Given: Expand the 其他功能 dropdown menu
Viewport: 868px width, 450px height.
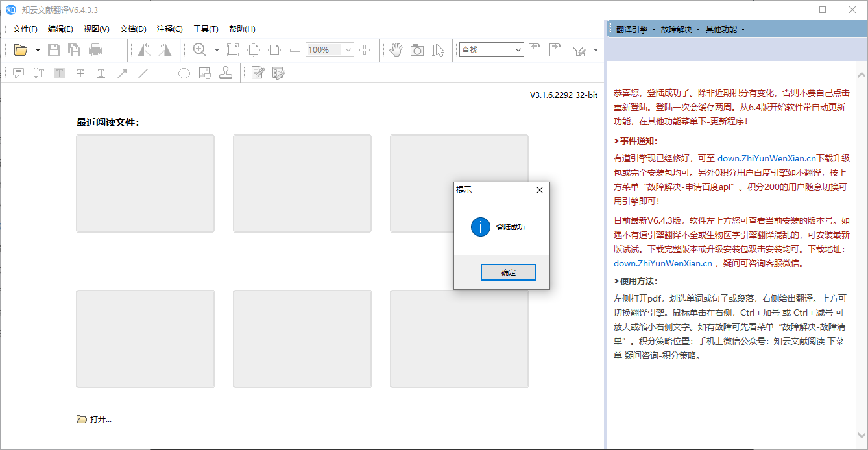Looking at the screenshot, I should coord(725,29).
